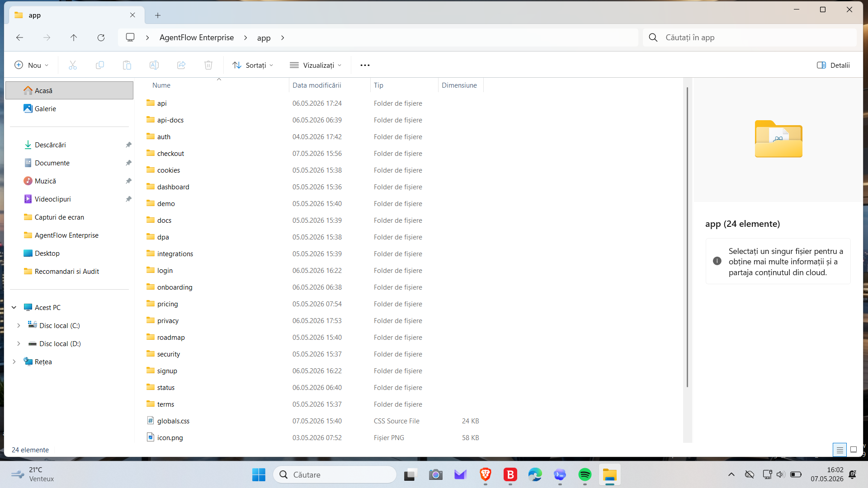
Task: Expand the chevron after AgentFlow Enterprise breadcrumb
Action: point(245,38)
